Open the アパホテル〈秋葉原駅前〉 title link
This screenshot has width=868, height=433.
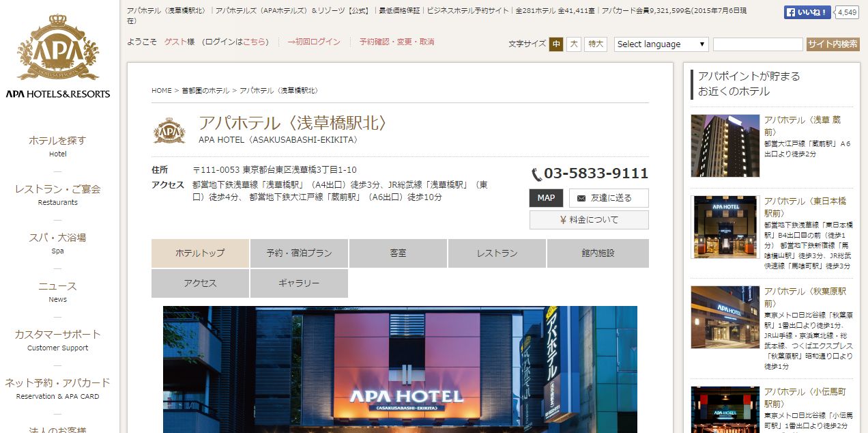tap(805, 297)
